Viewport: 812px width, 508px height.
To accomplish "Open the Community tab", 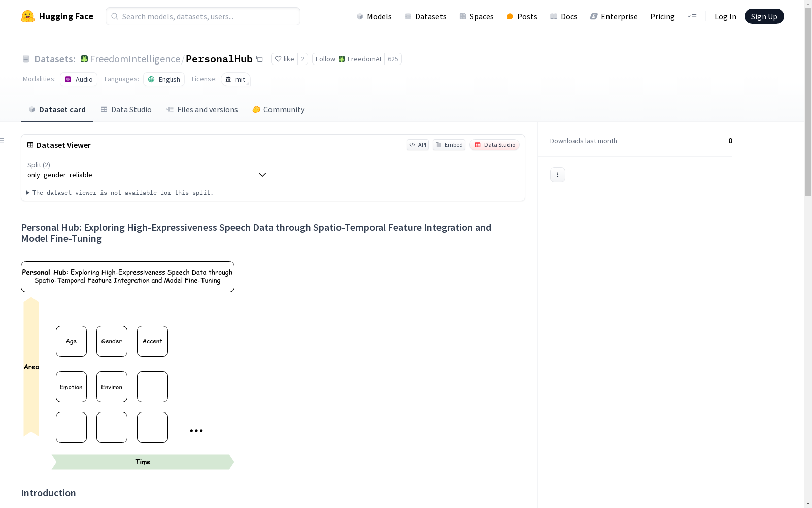I will coord(279,110).
